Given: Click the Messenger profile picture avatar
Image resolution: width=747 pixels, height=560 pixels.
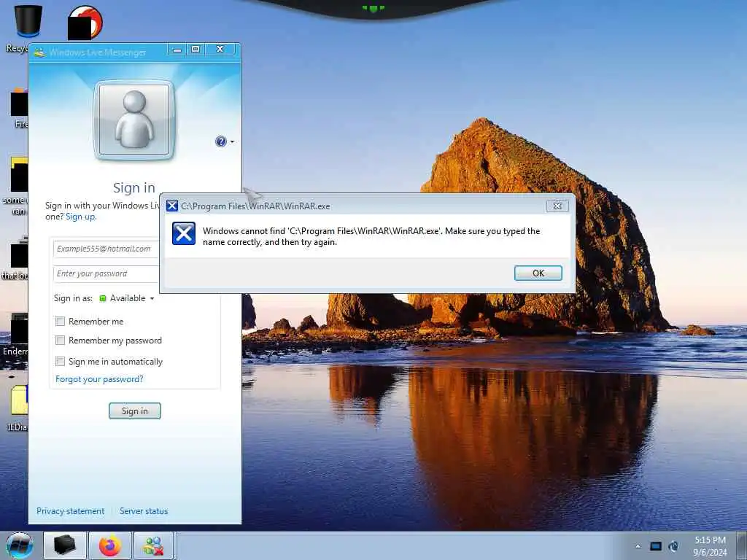Looking at the screenshot, I should point(134,120).
